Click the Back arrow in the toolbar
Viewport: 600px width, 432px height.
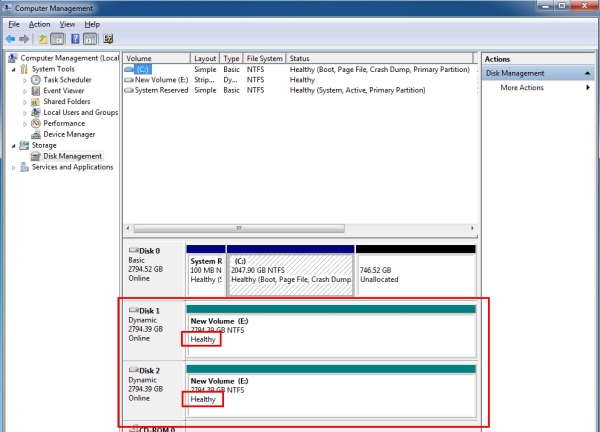tap(11, 39)
